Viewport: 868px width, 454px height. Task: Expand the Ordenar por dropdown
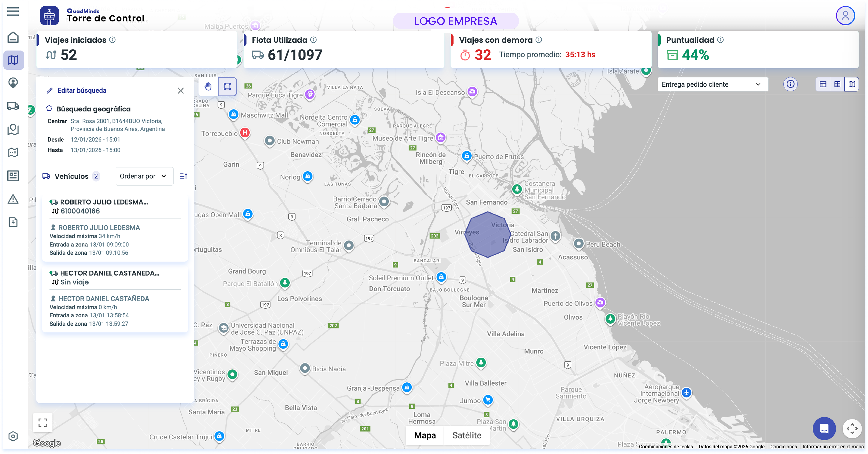click(x=144, y=176)
